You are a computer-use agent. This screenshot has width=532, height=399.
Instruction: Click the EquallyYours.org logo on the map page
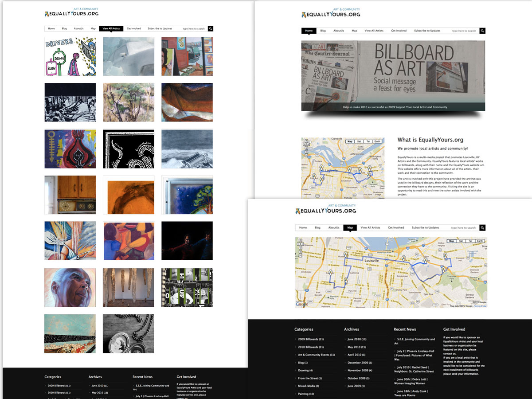[325, 210]
